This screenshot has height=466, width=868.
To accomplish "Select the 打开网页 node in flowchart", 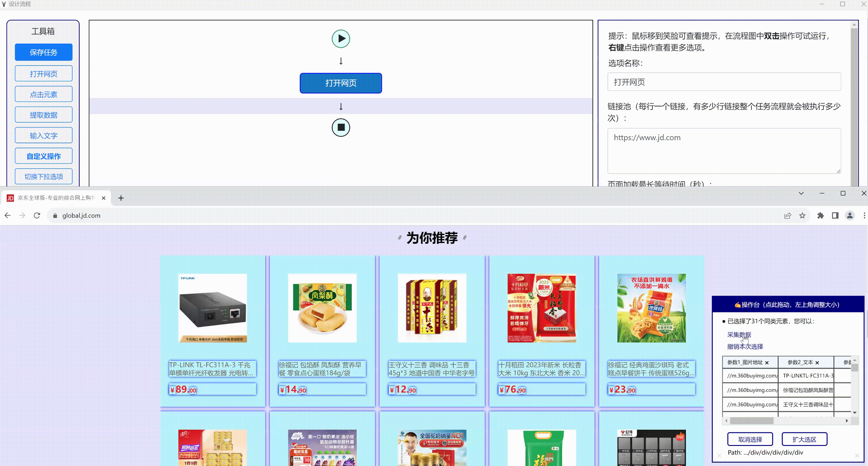I will (341, 83).
